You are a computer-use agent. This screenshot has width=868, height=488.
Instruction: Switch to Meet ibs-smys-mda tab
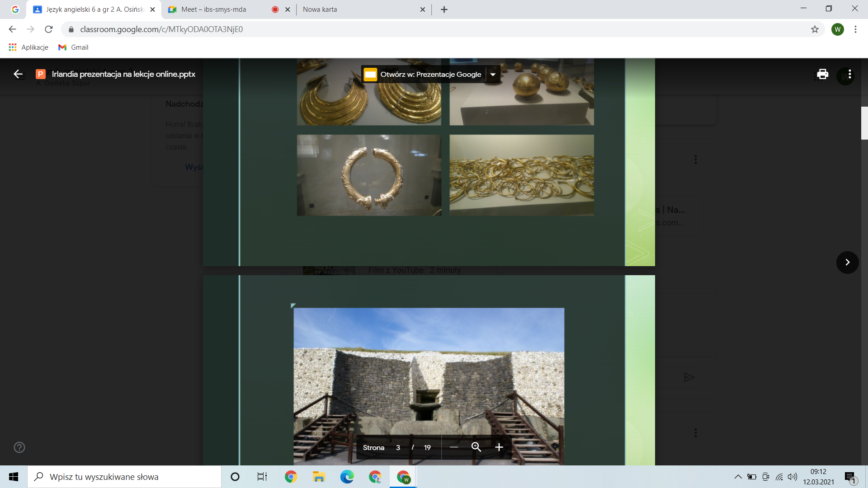(214, 9)
